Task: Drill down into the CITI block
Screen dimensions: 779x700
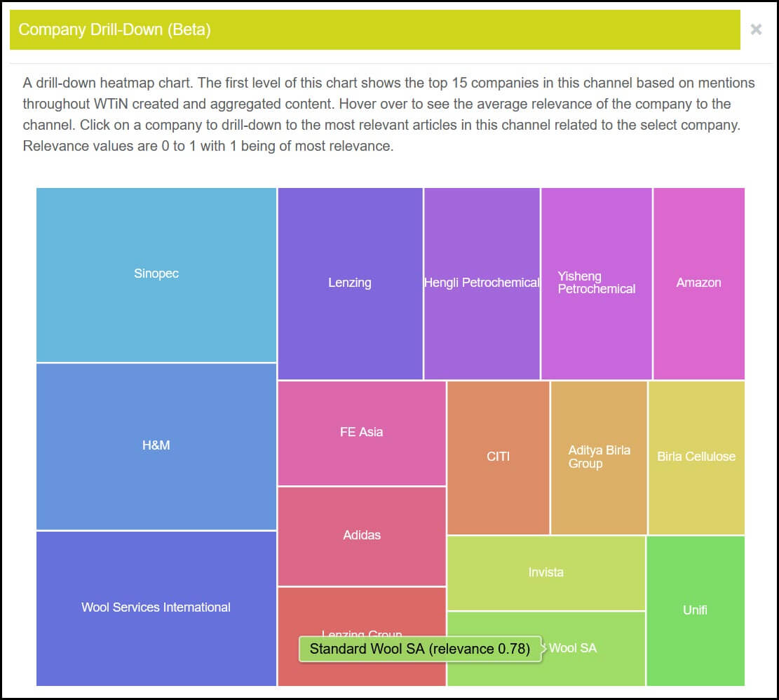Action: 498,457
